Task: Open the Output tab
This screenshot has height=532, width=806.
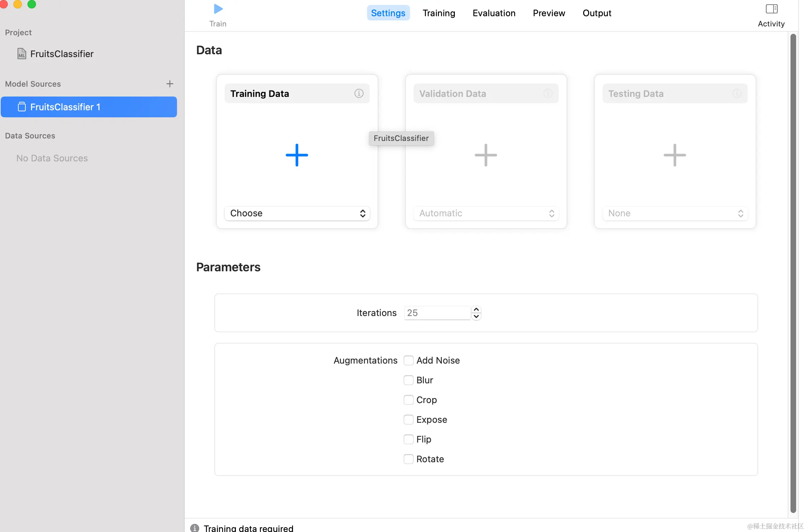Action: point(597,13)
